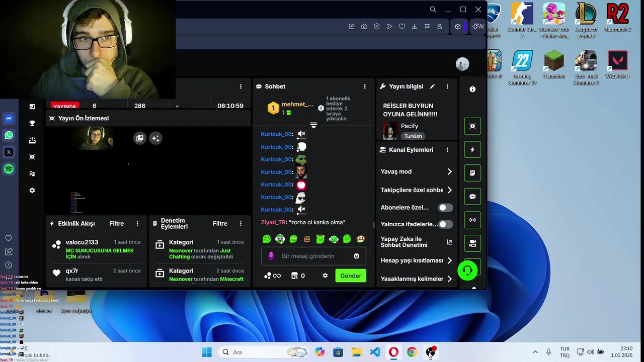This screenshot has height=362, width=644.
Task: Click username mehmet_... on gift leaderboard
Action: 297,105
